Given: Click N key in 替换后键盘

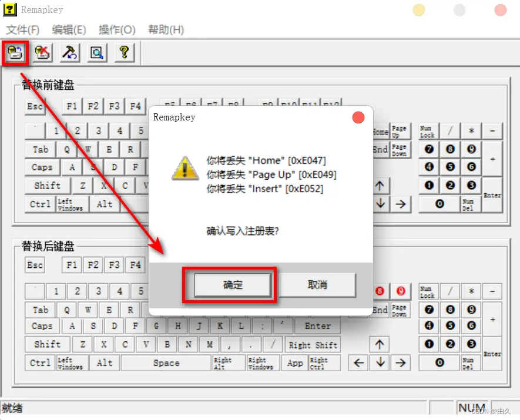Looking at the screenshot, I should (189, 344).
